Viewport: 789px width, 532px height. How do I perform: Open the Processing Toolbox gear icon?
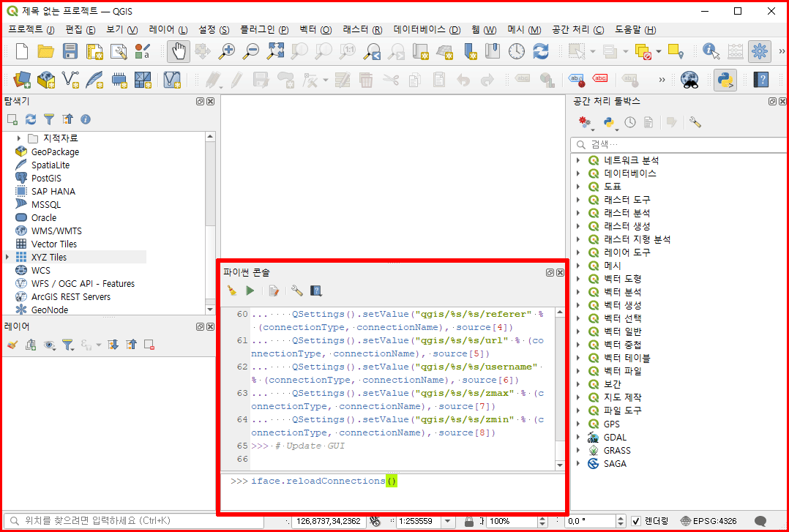coord(759,50)
